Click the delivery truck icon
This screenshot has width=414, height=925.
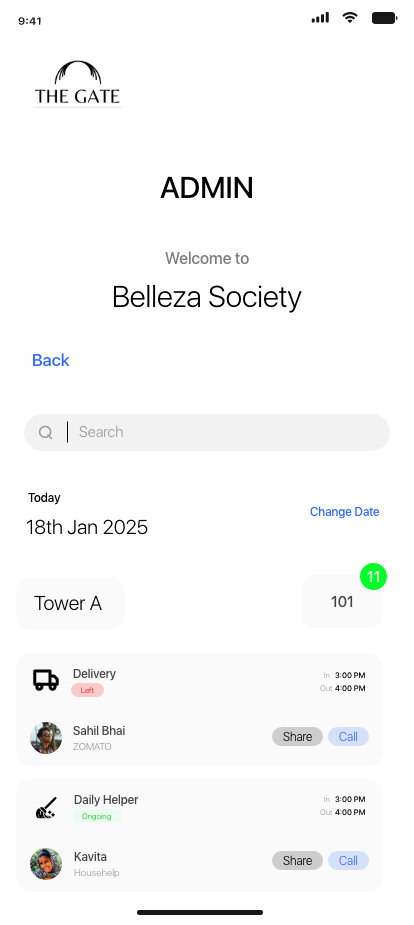tap(45, 680)
